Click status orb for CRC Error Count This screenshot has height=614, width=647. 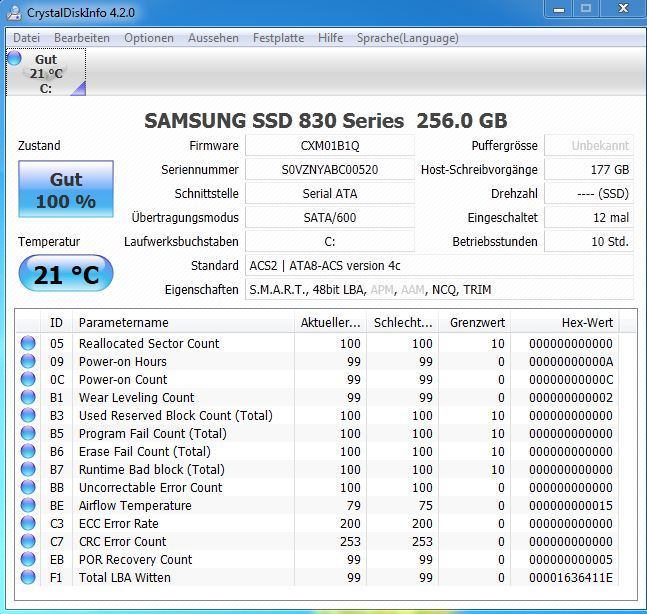click(x=28, y=541)
